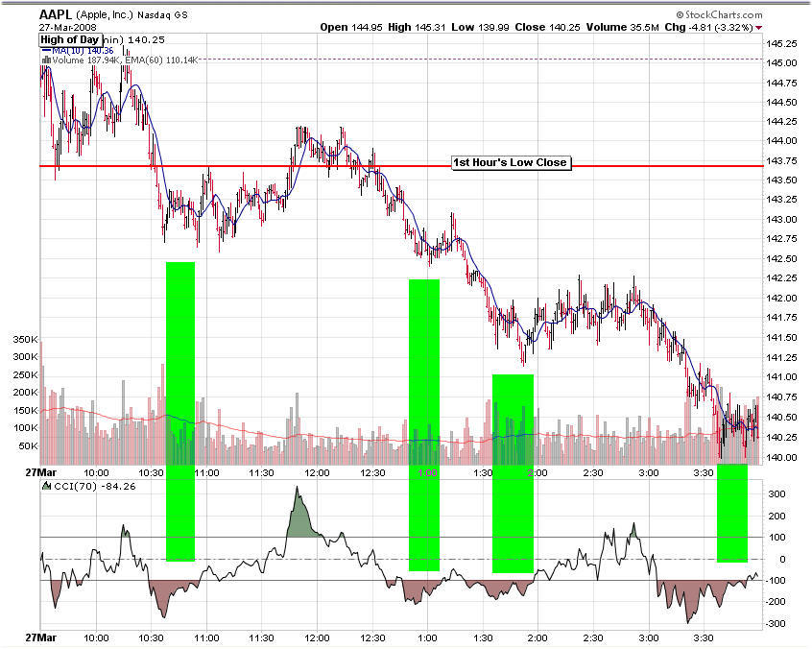Click 250K on the volume scale
The image size is (812, 649).
click(25, 375)
